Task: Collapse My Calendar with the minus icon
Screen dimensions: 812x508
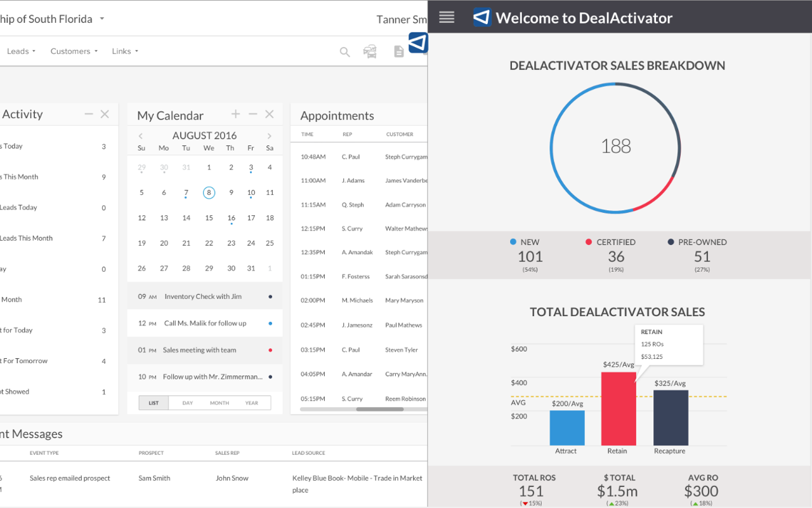Action: [x=252, y=114]
